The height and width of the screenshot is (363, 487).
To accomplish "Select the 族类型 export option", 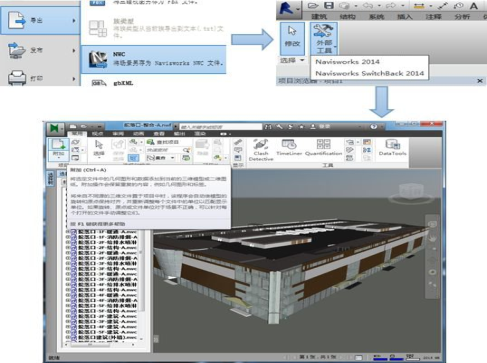I will point(154,28).
